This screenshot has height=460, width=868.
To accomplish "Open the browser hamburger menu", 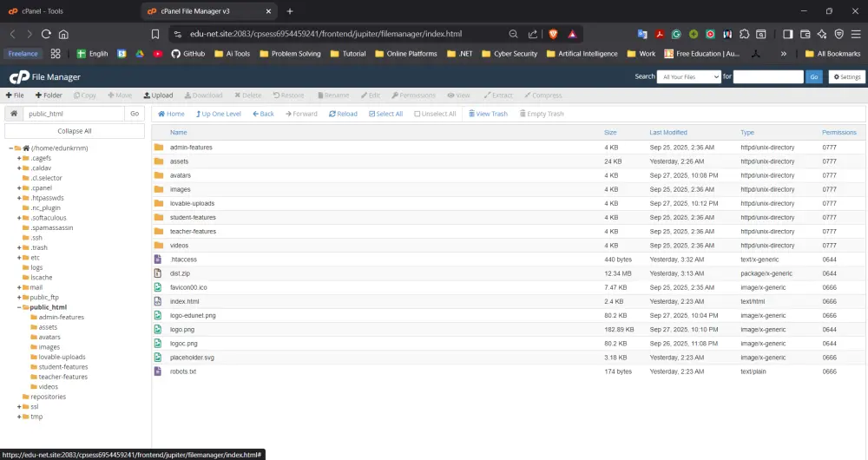I will 856,34.
